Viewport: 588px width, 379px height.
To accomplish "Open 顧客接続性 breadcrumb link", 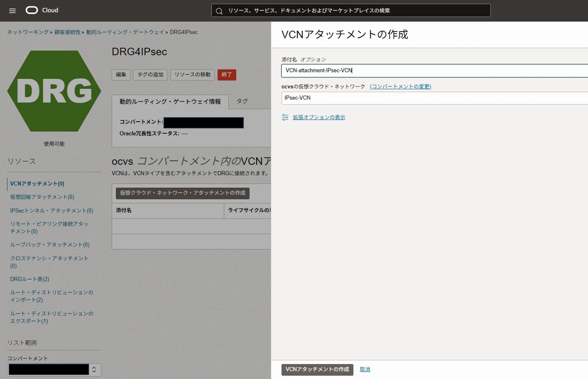I will click(x=67, y=32).
